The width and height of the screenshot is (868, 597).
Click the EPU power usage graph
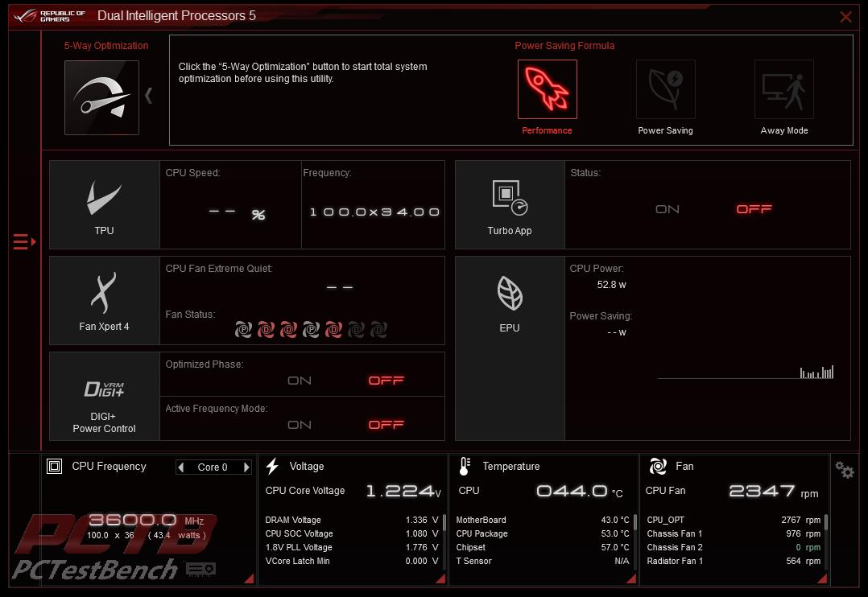tap(745, 373)
